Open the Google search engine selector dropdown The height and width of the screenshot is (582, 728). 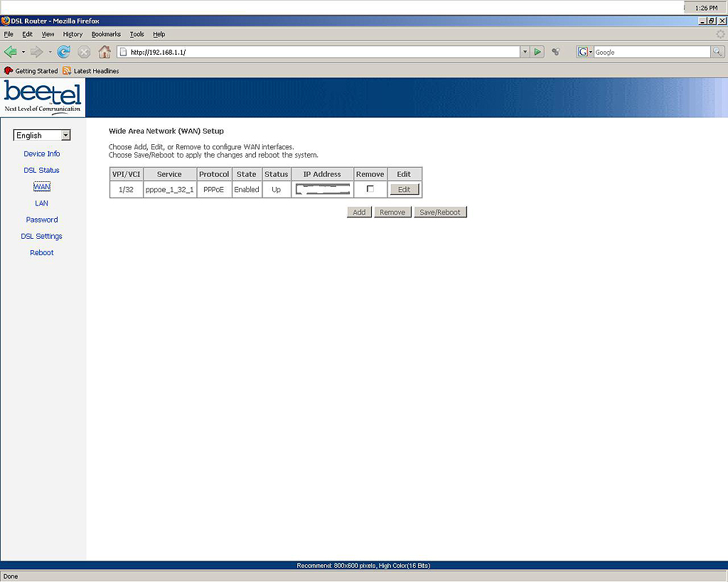pos(585,52)
